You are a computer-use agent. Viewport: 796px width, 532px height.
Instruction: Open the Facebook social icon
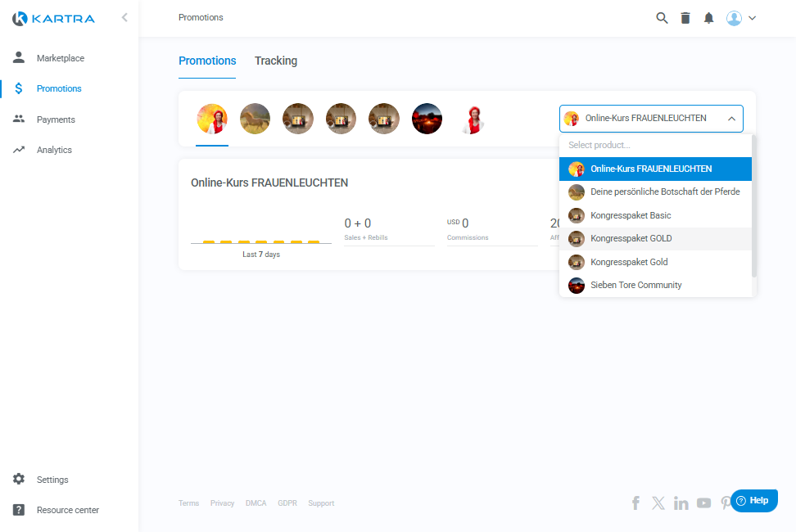point(635,503)
